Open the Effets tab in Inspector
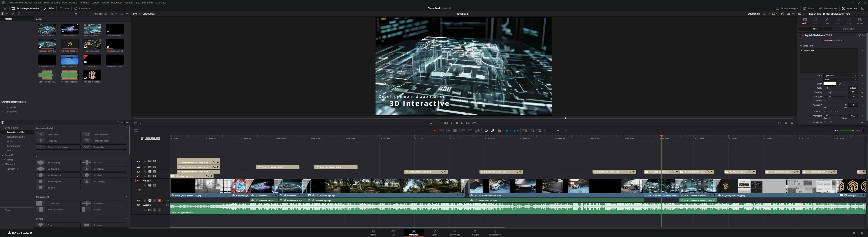Viewport: 868px width, 237px height. pos(826,21)
